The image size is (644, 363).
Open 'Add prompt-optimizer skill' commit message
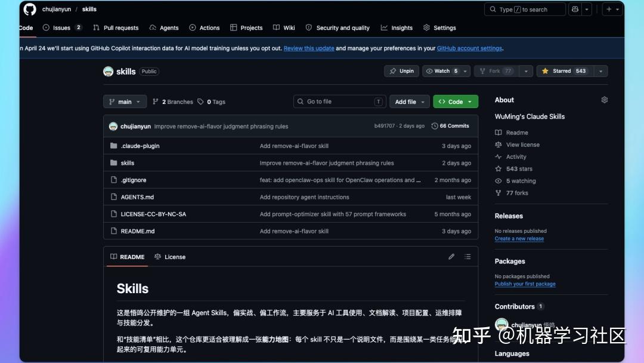tap(333, 214)
